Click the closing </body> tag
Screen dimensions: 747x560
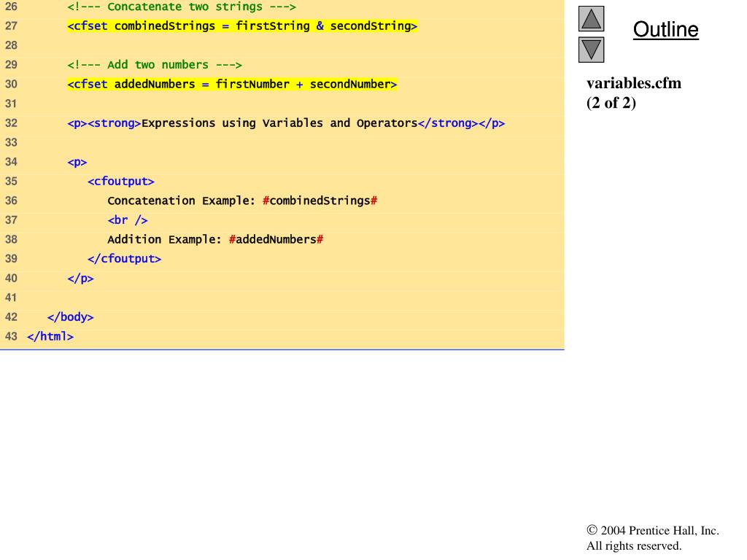71,317
